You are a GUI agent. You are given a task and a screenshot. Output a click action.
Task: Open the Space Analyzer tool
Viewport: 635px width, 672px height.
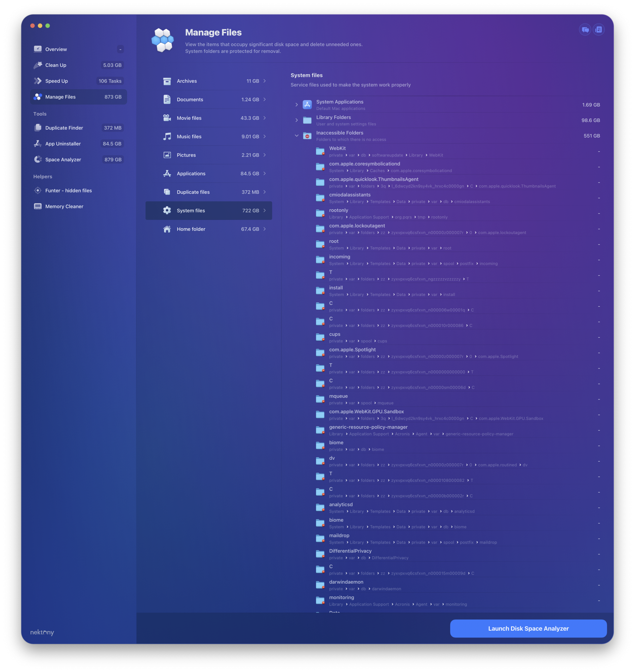79,160
